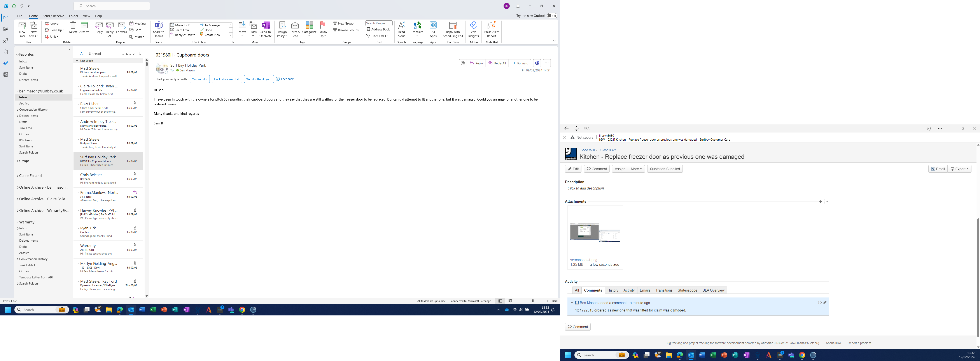Screen dimensions: 980x361
Task: Open the By Date sort dropdown
Action: (x=128, y=54)
